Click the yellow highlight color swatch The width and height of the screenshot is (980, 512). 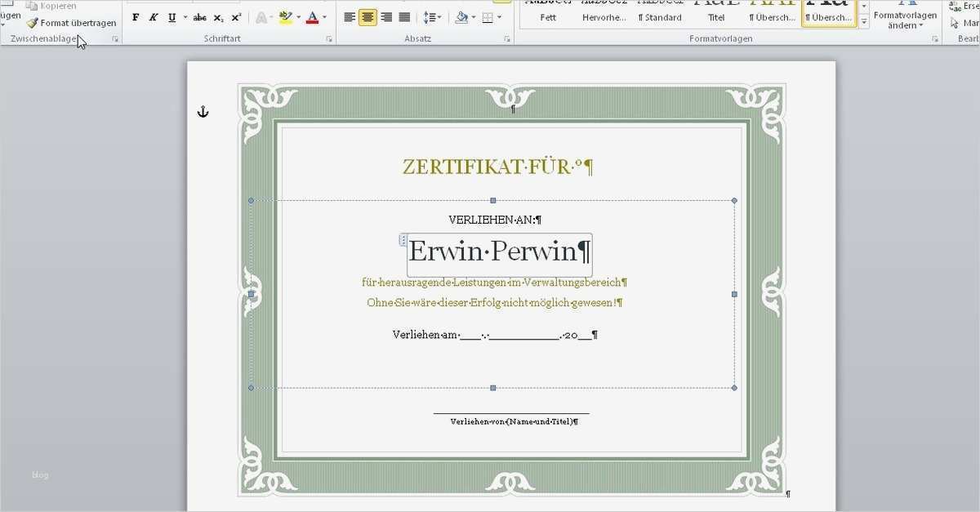click(x=285, y=23)
